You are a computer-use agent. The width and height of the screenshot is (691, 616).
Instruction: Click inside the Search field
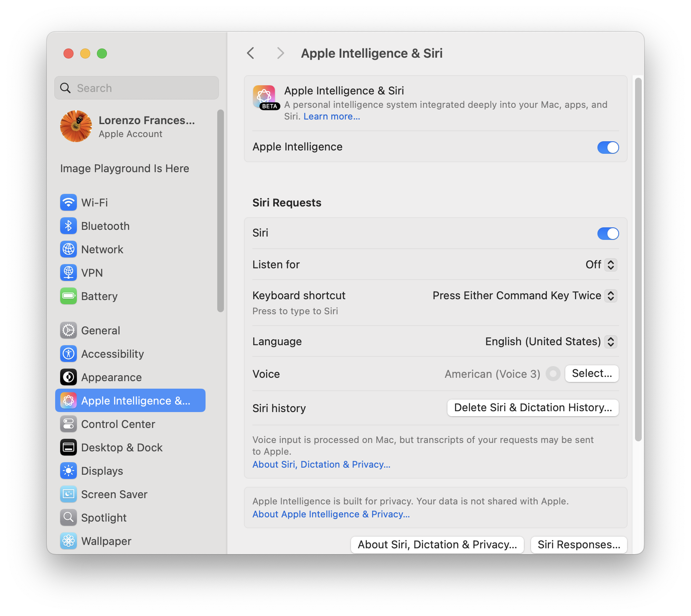click(136, 88)
